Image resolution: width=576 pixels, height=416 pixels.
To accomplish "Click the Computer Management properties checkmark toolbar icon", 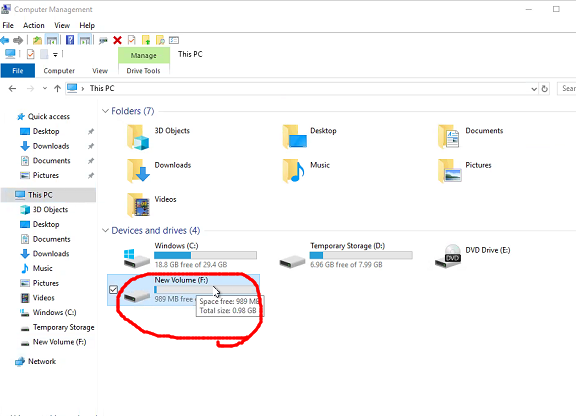I will (132, 40).
